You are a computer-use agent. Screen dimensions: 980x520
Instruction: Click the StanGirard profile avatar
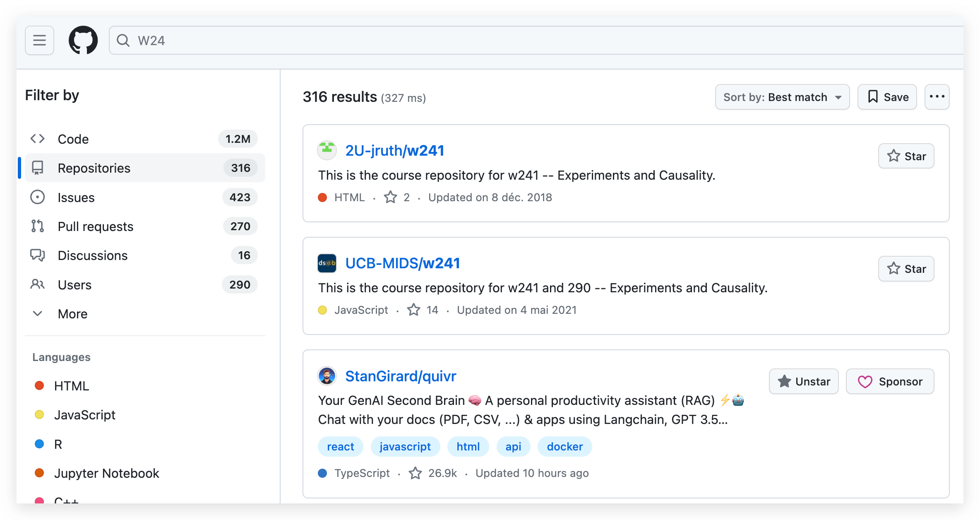(327, 376)
